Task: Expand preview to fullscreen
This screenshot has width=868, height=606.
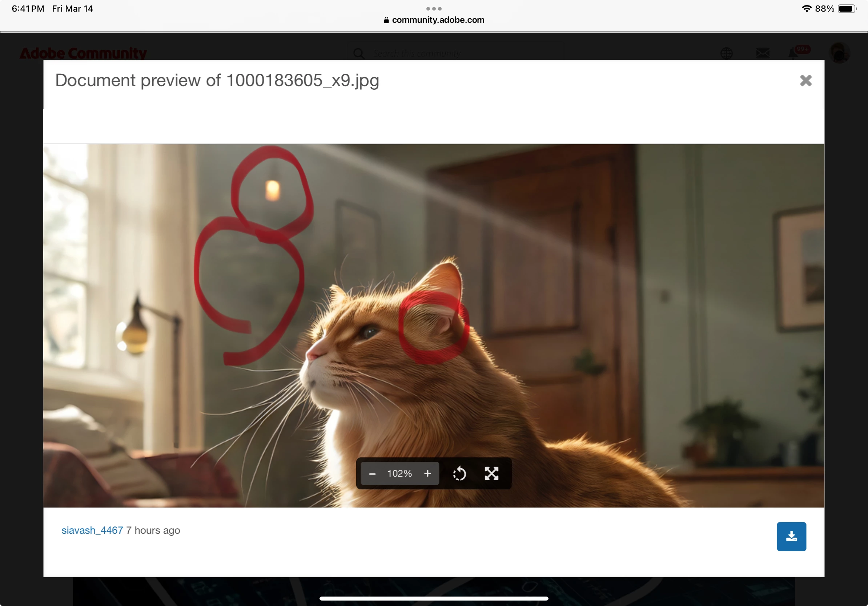Action: [x=491, y=474]
